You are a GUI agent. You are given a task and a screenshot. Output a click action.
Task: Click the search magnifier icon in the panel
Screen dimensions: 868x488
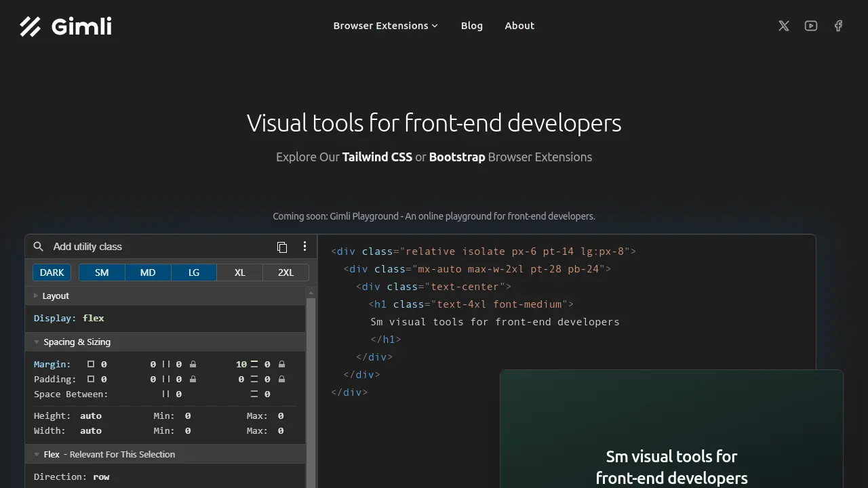pyautogui.click(x=39, y=247)
